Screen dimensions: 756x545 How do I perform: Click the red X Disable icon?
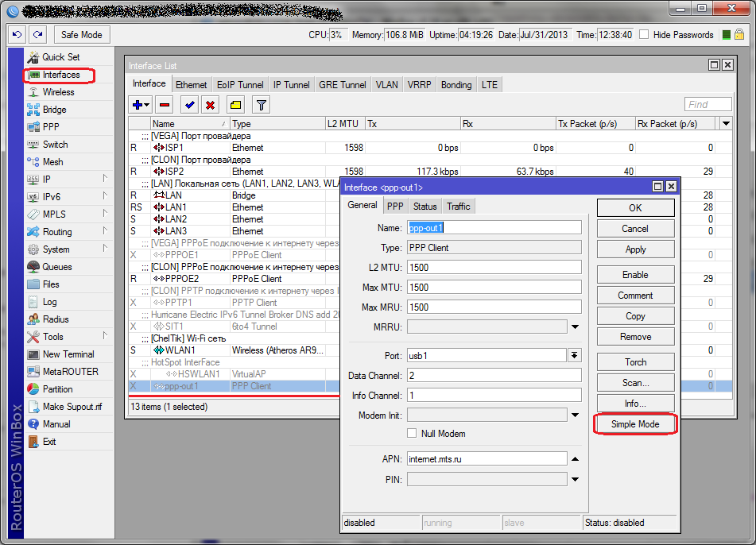211,105
